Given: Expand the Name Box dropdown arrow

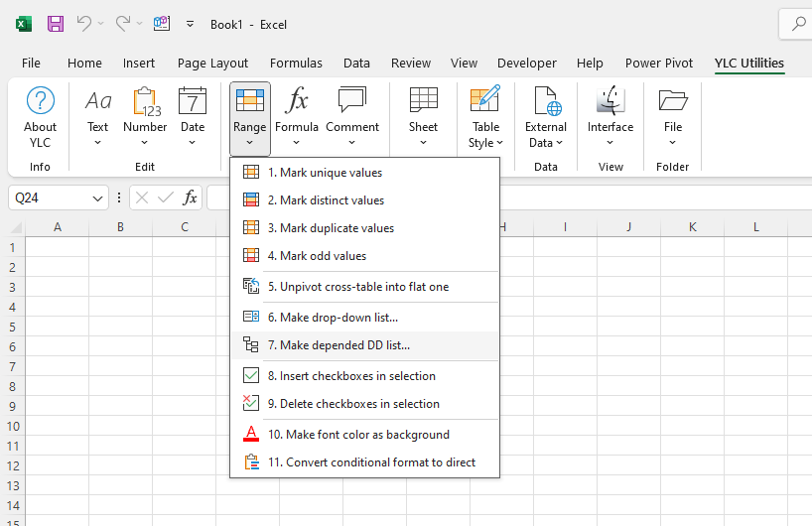Looking at the screenshot, I should (97, 198).
